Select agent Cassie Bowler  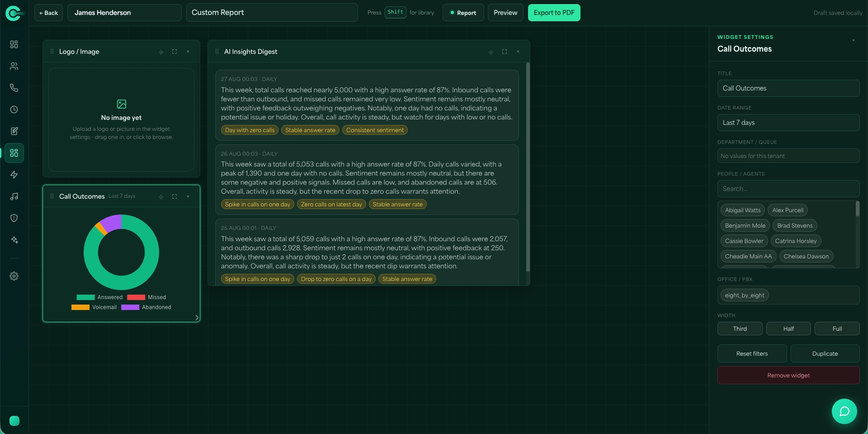744,241
